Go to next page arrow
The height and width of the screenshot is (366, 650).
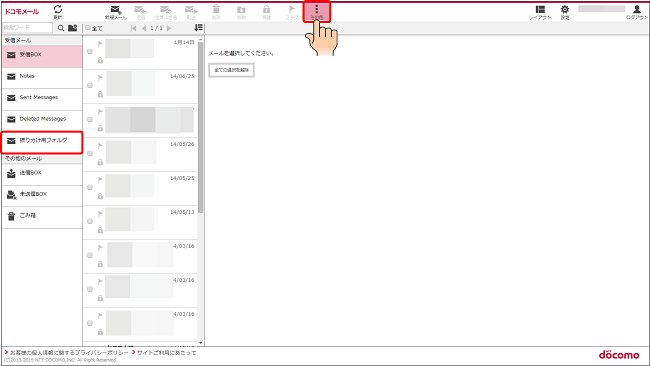(x=169, y=28)
